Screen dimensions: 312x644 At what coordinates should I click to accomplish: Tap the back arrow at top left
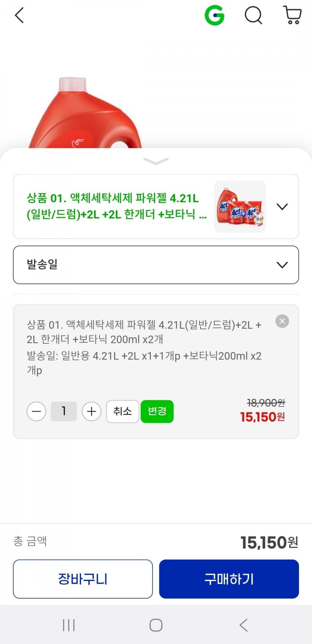pos(19,16)
